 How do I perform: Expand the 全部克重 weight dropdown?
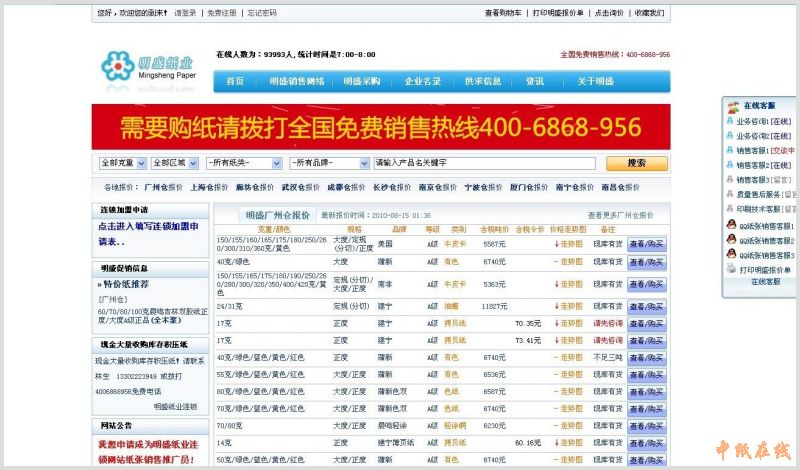click(123, 162)
